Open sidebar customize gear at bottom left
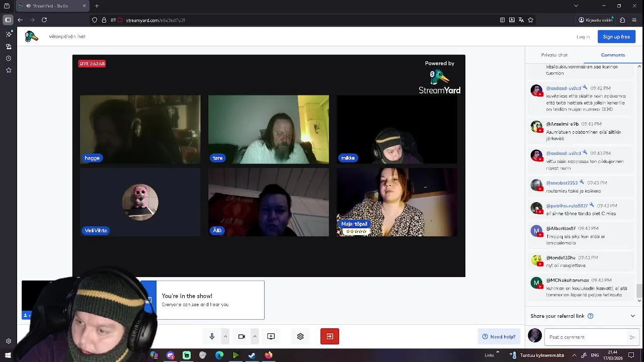 [x=9, y=341]
